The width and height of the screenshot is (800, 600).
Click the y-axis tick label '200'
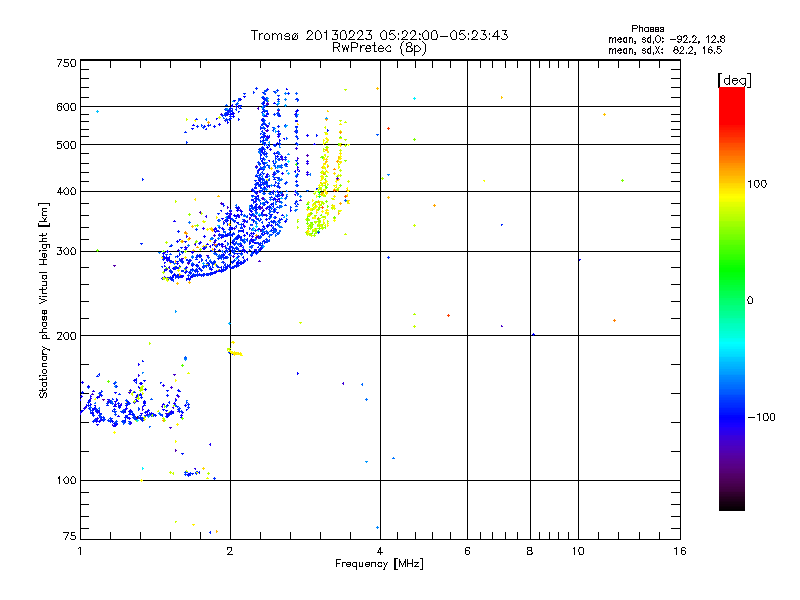point(66,336)
